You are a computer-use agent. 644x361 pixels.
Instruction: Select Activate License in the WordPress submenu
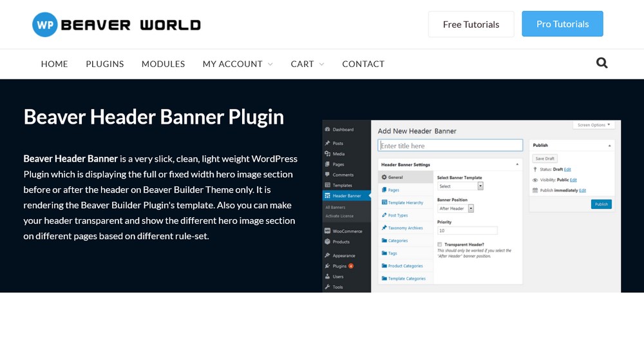(x=339, y=216)
